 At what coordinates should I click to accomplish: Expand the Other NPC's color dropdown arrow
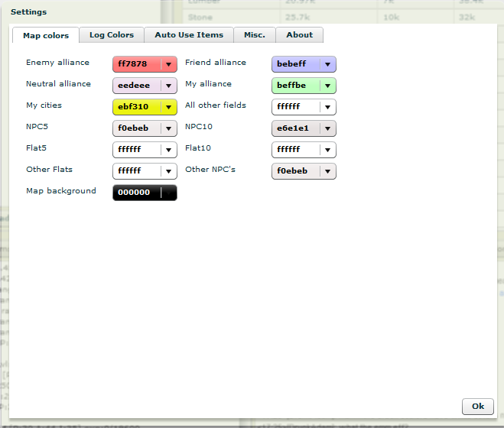pos(327,172)
